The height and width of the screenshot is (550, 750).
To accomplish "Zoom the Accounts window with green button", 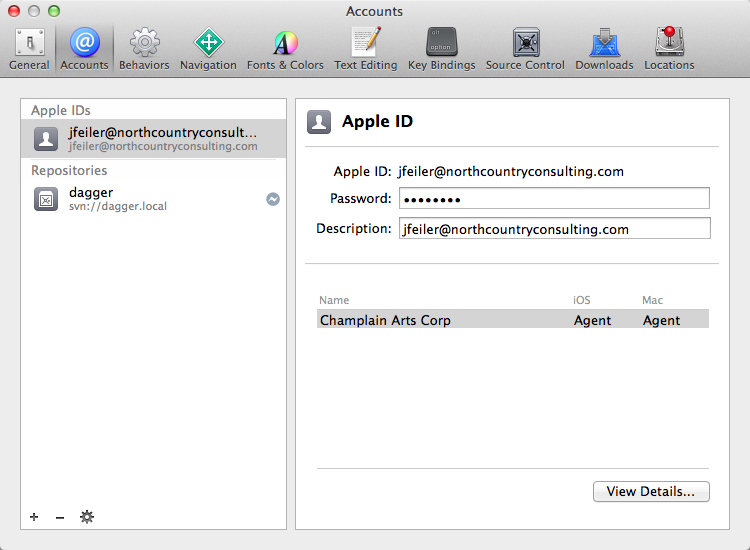I will click(x=54, y=11).
